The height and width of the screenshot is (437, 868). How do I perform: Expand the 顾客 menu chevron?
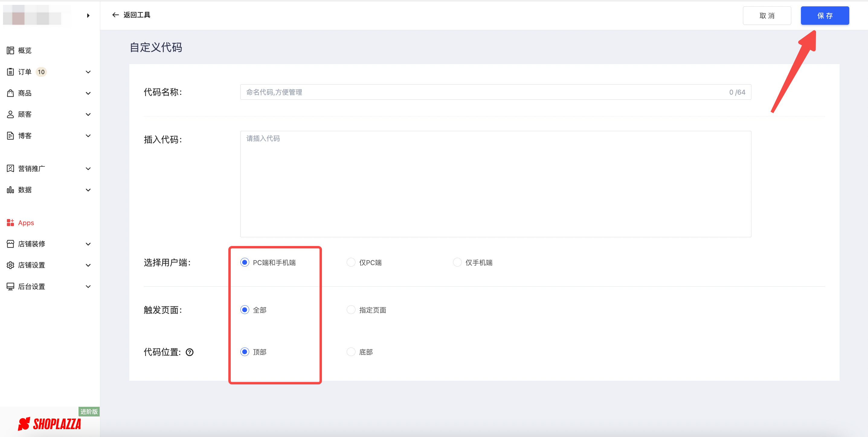tap(88, 114)
